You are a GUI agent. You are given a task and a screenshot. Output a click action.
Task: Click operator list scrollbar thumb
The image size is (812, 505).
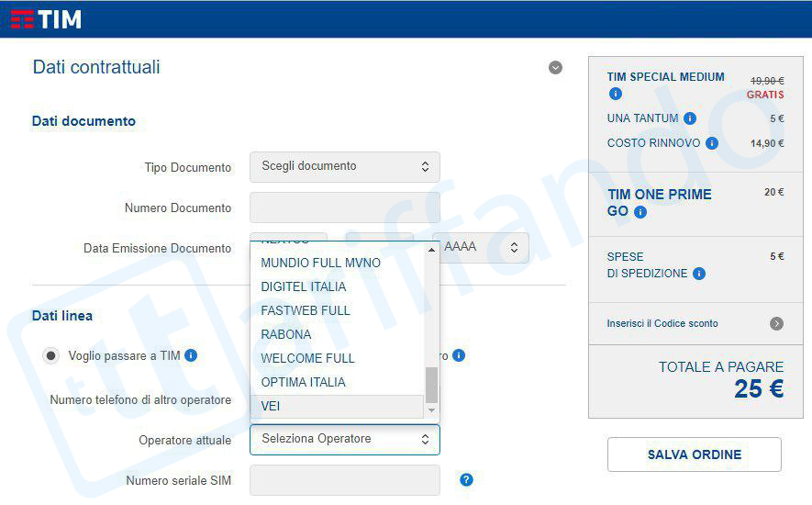431,386
